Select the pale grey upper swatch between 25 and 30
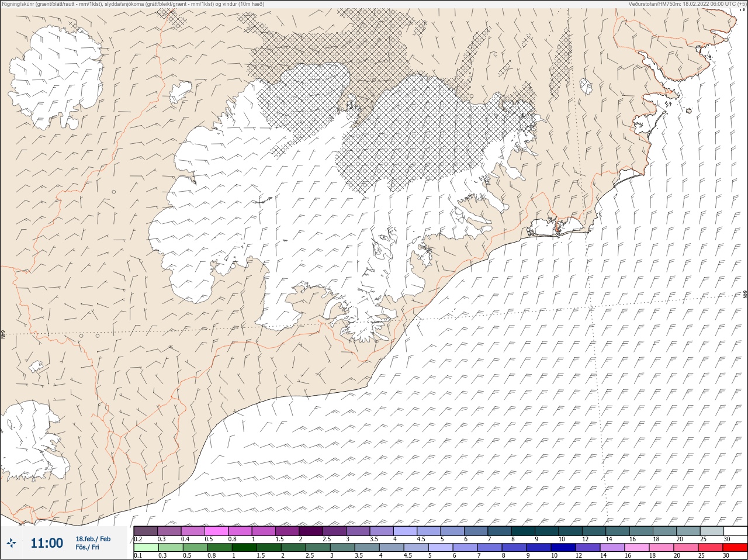 coord(712,531)
